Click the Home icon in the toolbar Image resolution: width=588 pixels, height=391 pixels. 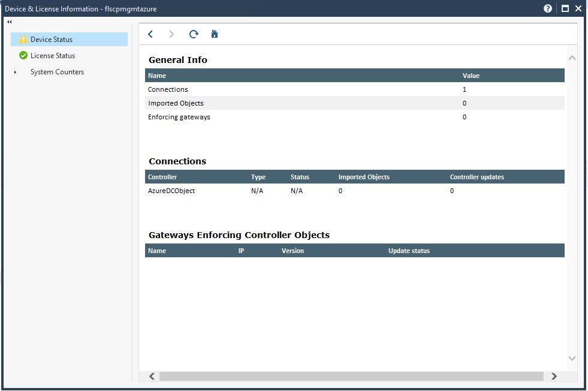[x=215, y=34]
